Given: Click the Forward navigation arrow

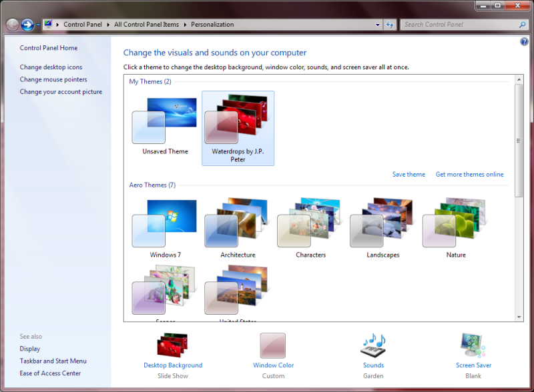Looking at the screenshot, I should click(27, 25).
